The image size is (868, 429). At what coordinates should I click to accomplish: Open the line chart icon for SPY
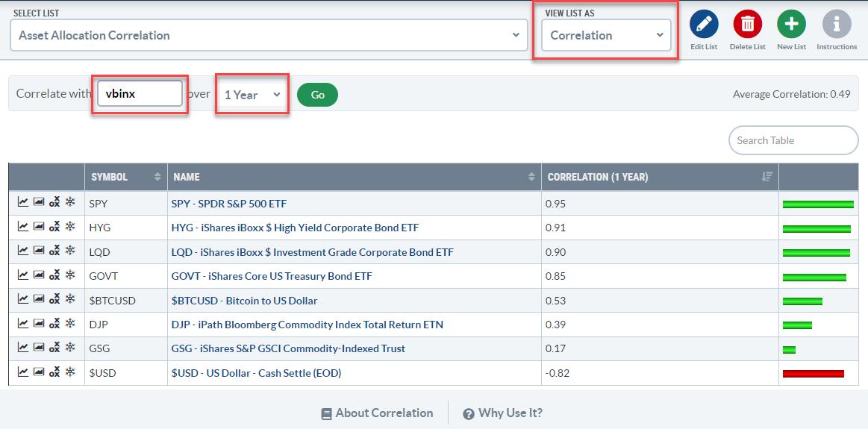pos(23,202)
